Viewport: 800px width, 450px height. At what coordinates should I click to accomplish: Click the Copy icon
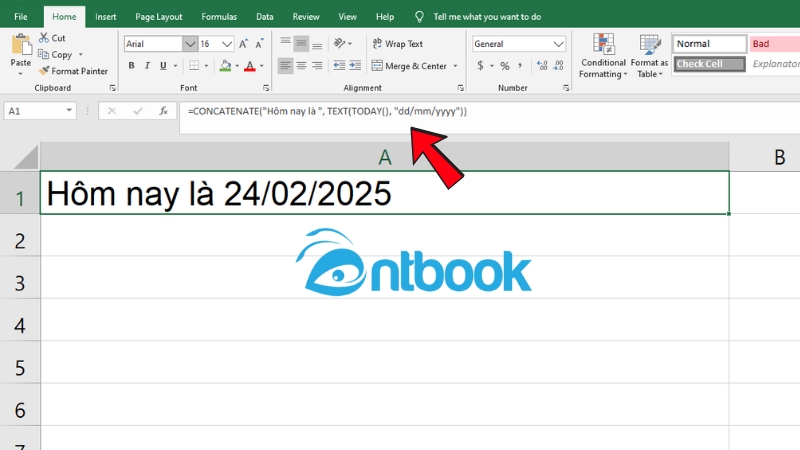point(43,54)
